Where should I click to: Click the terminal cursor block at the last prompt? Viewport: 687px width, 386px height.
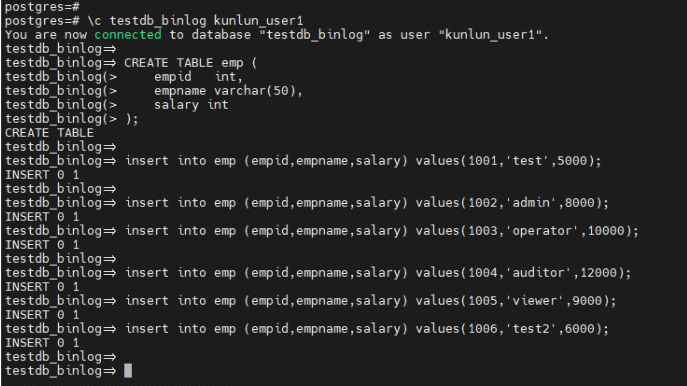[x=128, y=371]
